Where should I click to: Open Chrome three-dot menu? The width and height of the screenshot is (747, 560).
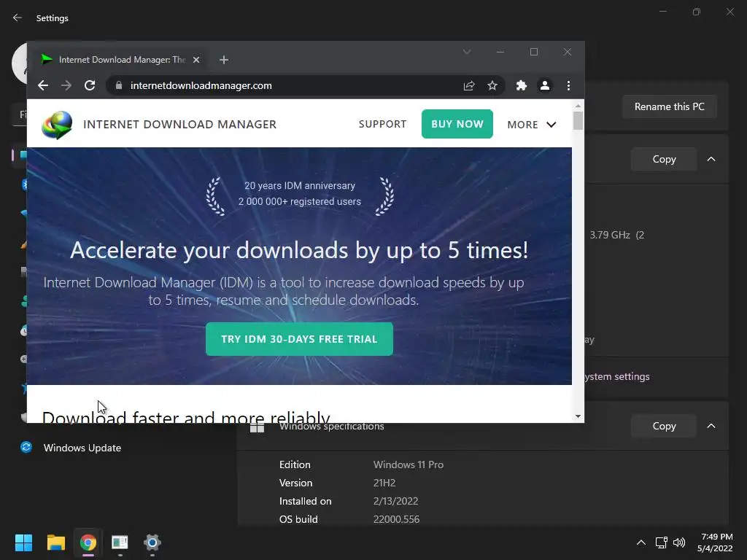pyautogui.click(x=568, y=86)
